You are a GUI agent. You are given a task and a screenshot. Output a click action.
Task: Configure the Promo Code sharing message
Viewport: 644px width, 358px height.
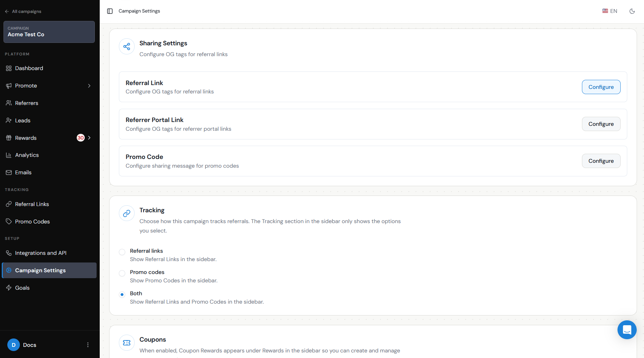(x=601, y=161)
